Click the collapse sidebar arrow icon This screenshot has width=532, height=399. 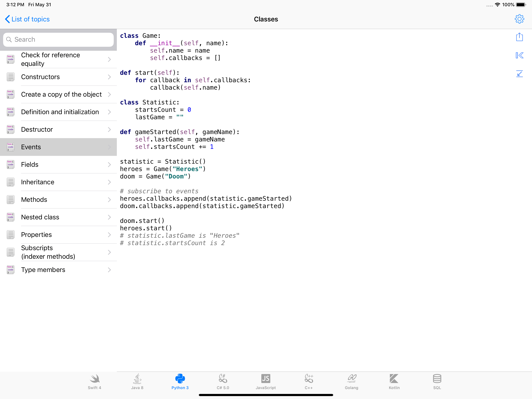click(x=519, y=55)
